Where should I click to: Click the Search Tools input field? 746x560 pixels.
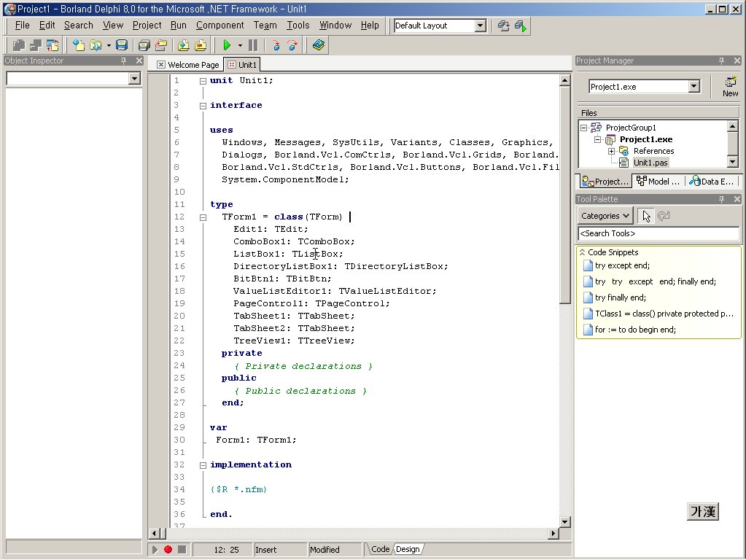pyautogui.click(x=658, y=233)
